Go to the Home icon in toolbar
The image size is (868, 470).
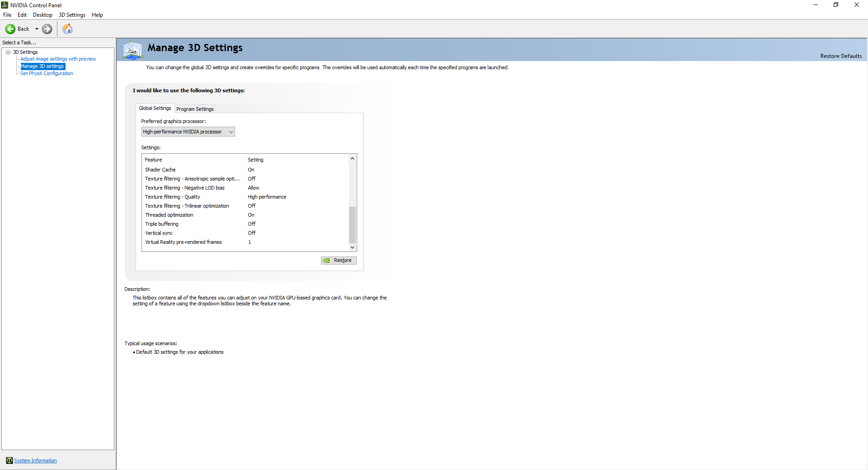pos(67,29)
